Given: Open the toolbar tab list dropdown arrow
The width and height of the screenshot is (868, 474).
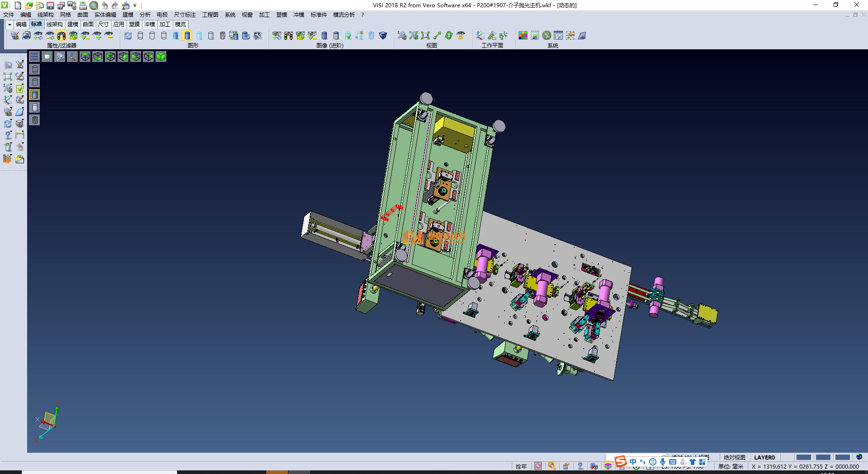Looking at the screenshot, I should (9, 24).
